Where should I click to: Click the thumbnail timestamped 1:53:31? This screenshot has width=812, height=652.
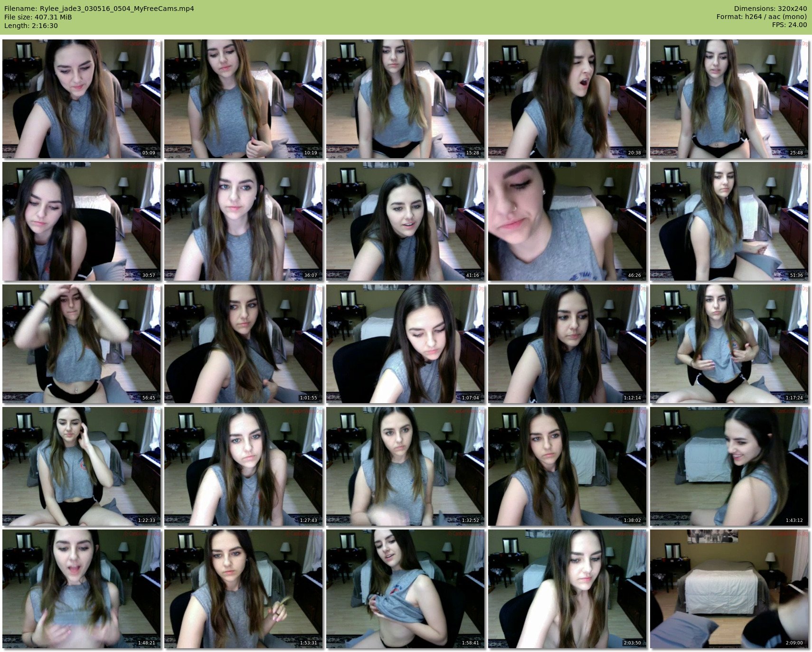tap(244, 589)
